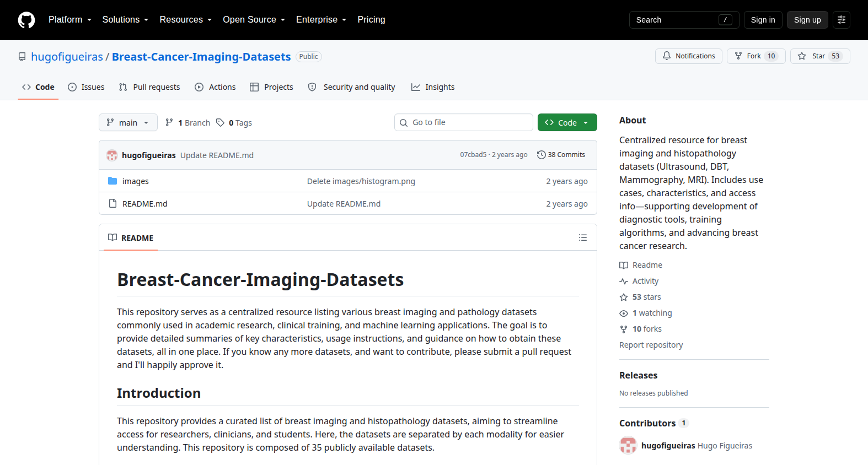
Task: Open the README outline list icon
Action: [x=583, y=238]
